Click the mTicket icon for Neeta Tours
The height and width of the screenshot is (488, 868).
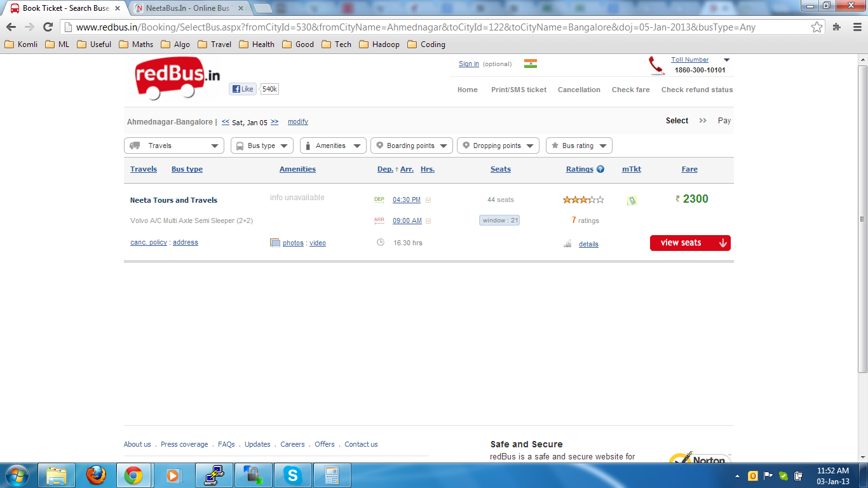pos(632,200)
